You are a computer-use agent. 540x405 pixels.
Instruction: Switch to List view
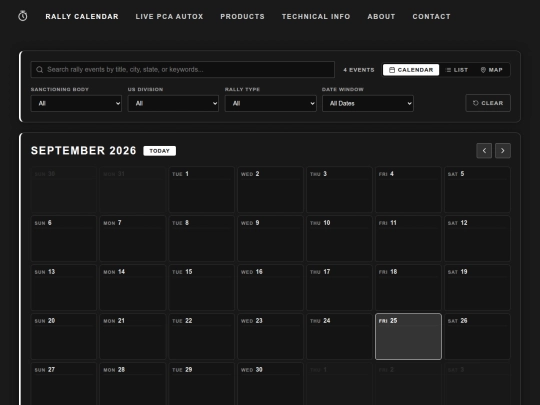tap(457, 70)
